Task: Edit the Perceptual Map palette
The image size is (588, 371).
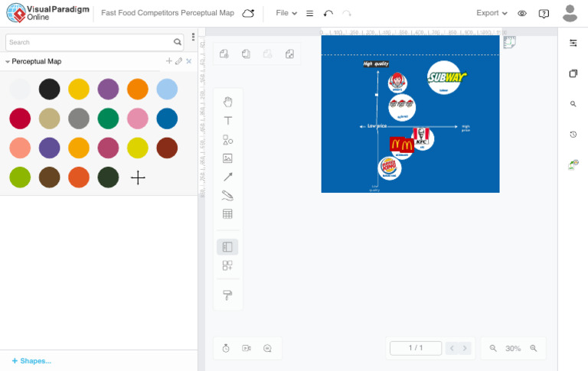Action: pyautogui.click(x=179, y=60)
